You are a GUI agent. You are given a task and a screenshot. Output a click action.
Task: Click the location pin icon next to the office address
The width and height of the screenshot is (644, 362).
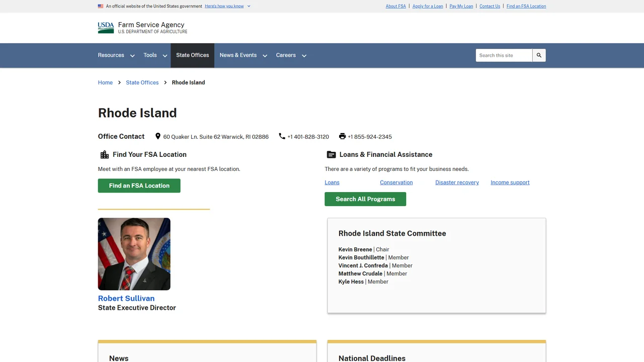click(x=157, y=136)
